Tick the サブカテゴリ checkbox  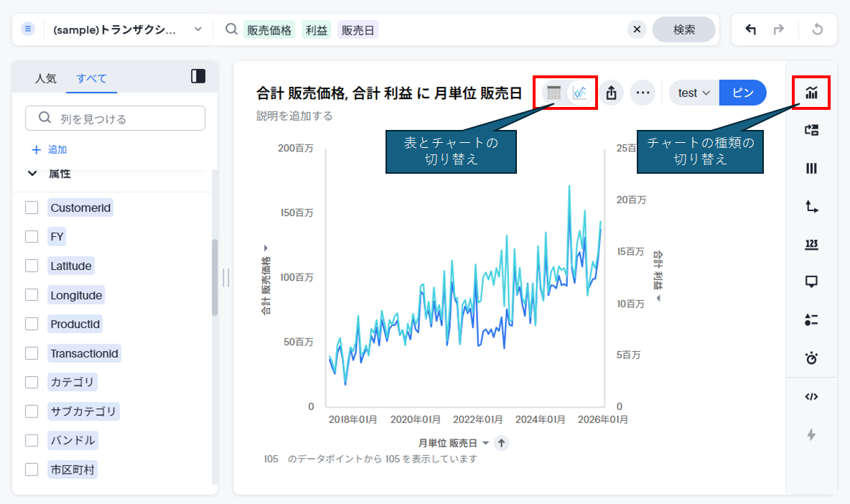[x=32, y=411]
